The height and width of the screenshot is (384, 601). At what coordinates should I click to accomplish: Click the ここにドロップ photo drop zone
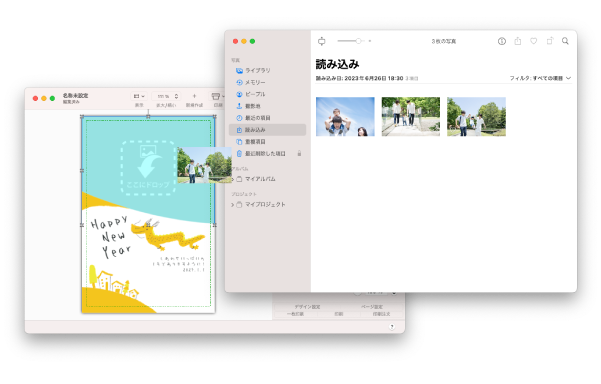(x=148, y=167)
